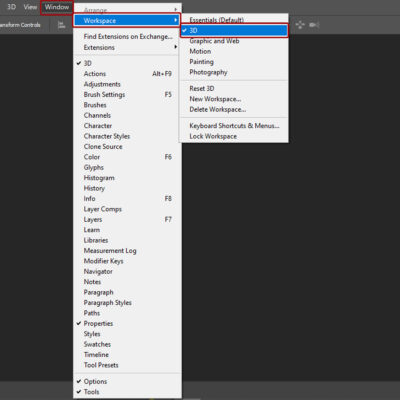
Task: Show the Clone Source panel
Action: click(127, 146)
